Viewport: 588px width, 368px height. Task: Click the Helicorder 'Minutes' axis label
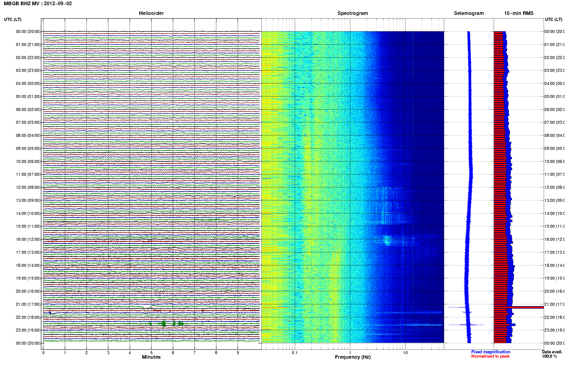tap(151, 357)
